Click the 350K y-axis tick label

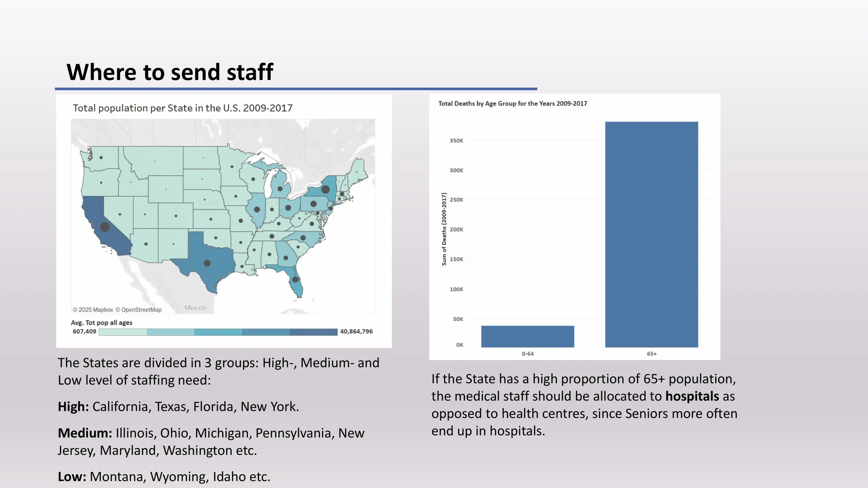coord(456,141)
